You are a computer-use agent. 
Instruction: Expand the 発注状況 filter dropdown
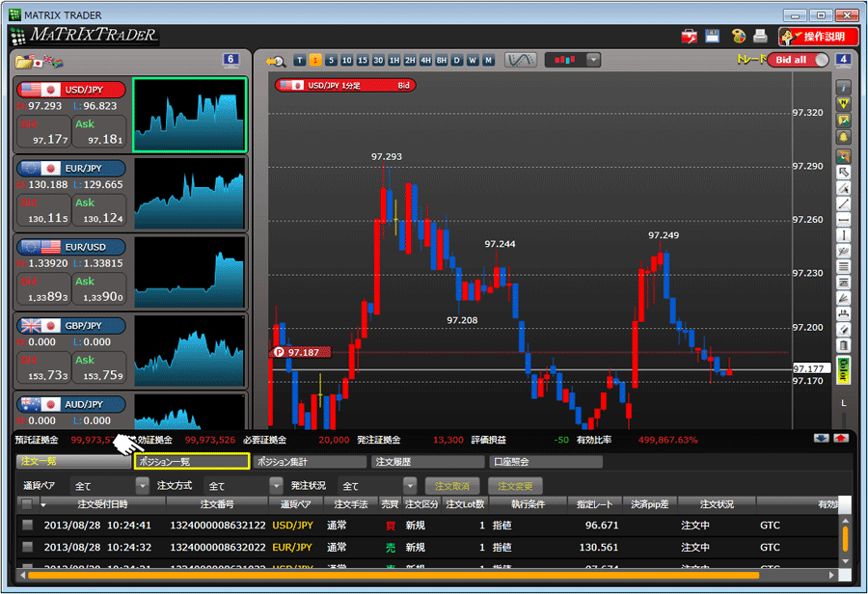coord(410,485)
